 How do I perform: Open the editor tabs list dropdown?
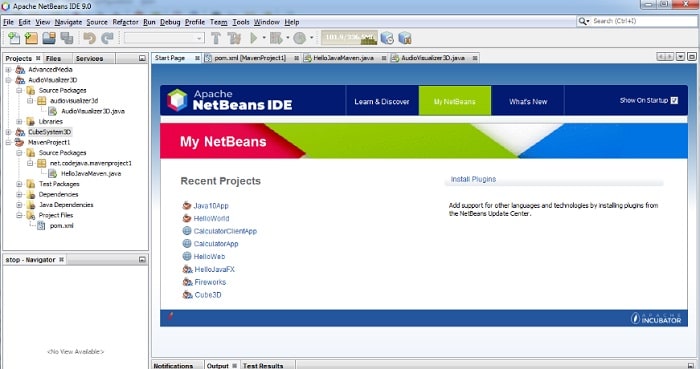pos(680,57)
